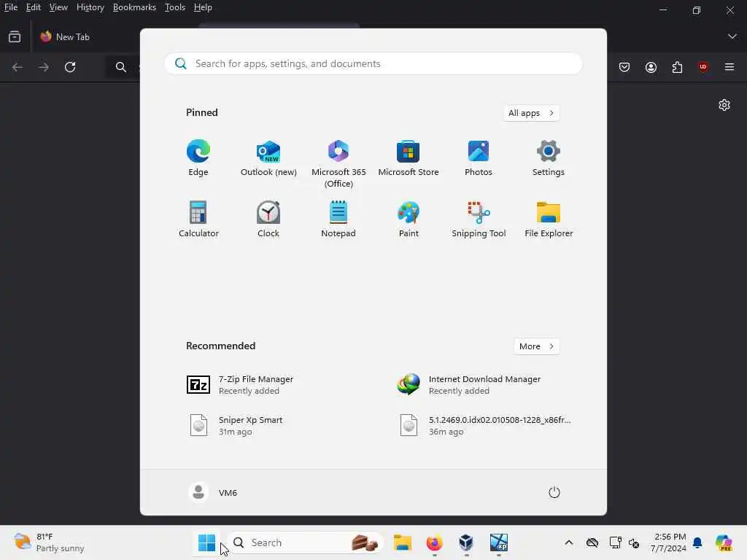Click the Start menu power button

tap(554, 492)
